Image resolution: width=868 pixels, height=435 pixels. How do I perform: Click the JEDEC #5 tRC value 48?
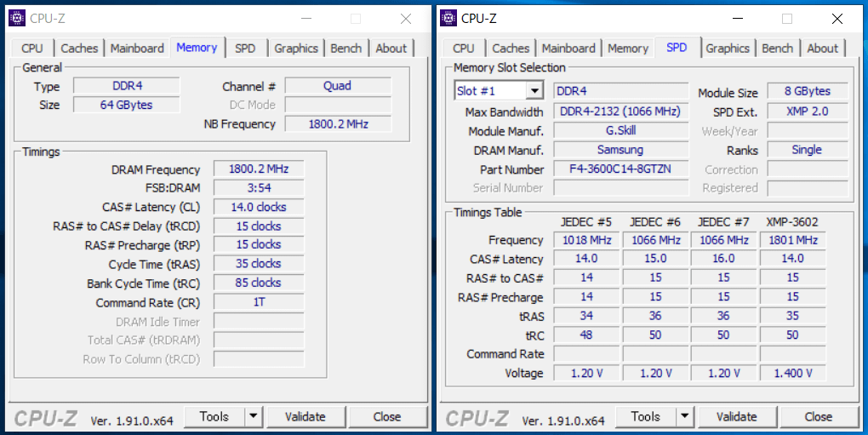586,335
